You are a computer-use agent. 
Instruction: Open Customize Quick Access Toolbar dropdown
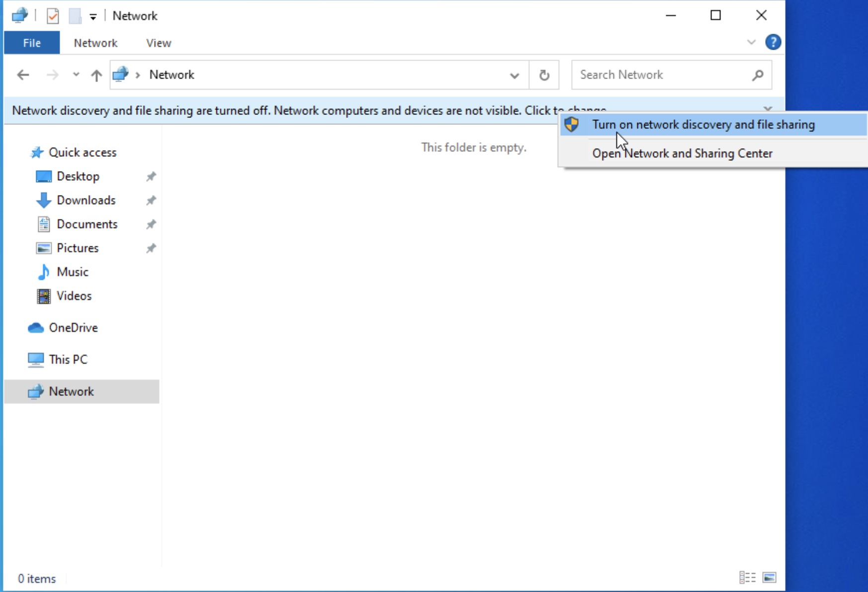click(x=93, y=16)
